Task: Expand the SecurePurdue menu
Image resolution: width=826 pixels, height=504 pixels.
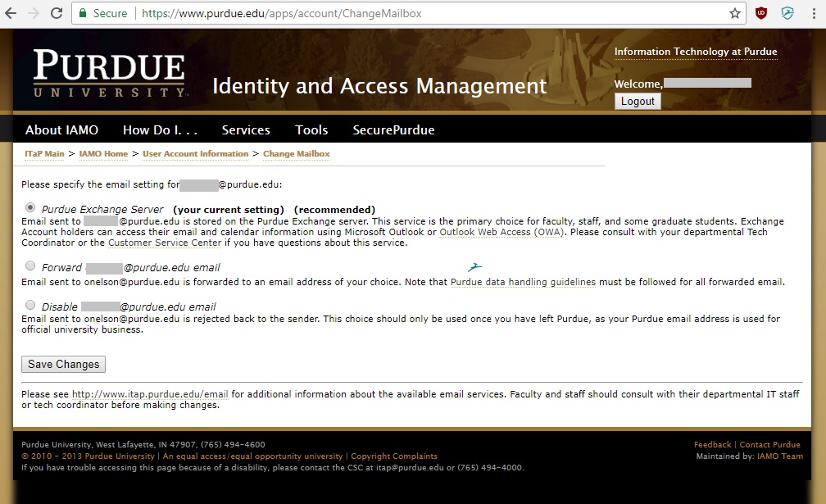Action: pyautogui.click(x=393, y=129)
